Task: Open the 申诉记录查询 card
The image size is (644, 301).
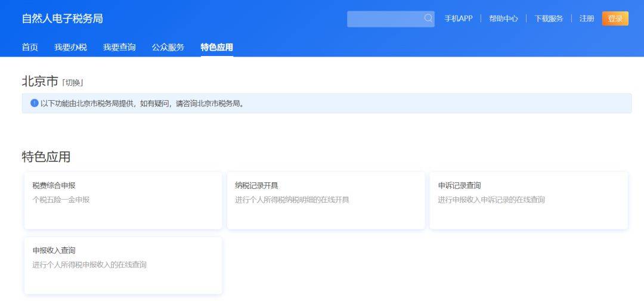Action: [528, 200]
